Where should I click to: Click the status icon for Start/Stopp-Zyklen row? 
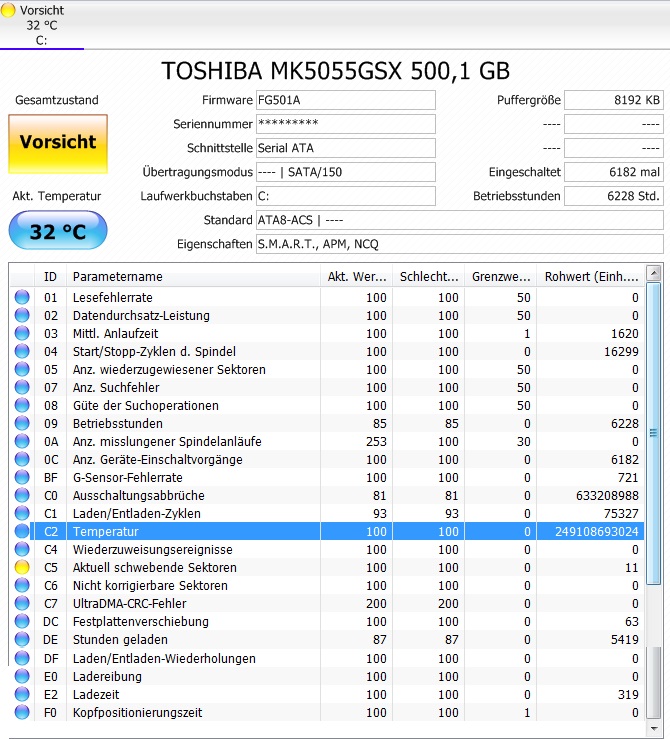coord(22,352)
